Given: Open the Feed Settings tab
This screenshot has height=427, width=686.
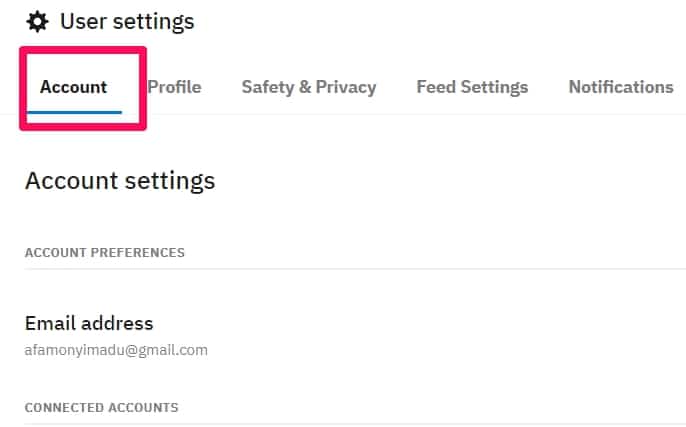Looking at the screenshot, I should [472, 87].
